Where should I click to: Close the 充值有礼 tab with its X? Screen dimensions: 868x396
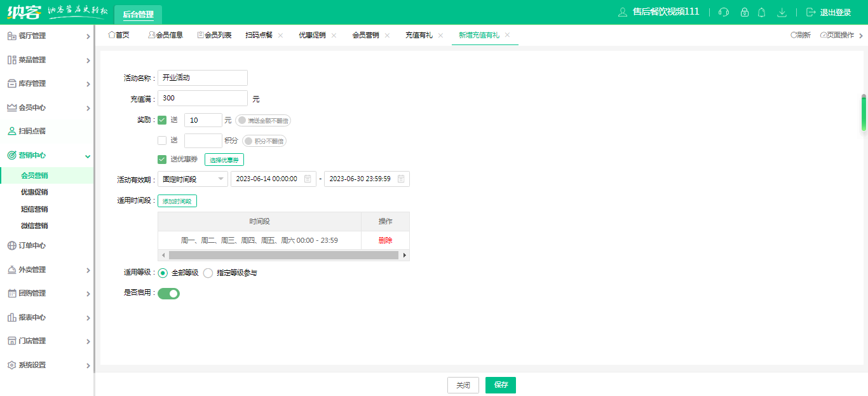click(x=440, y=35)
